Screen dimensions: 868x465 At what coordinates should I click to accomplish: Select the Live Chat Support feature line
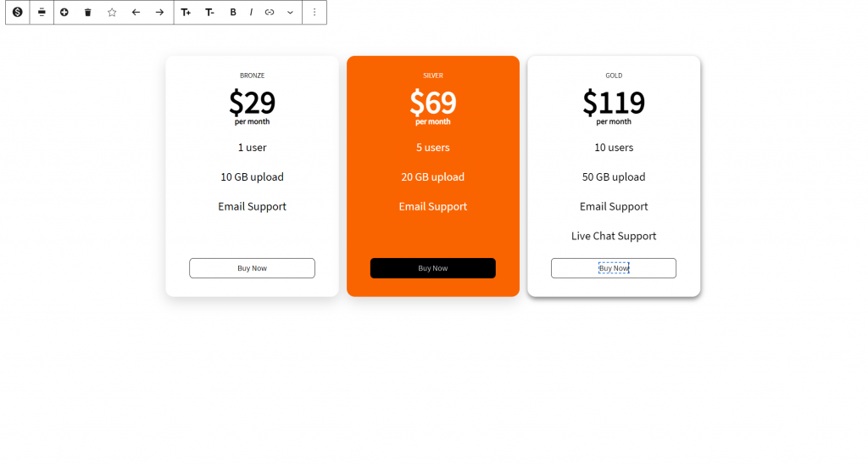(614, 236)
